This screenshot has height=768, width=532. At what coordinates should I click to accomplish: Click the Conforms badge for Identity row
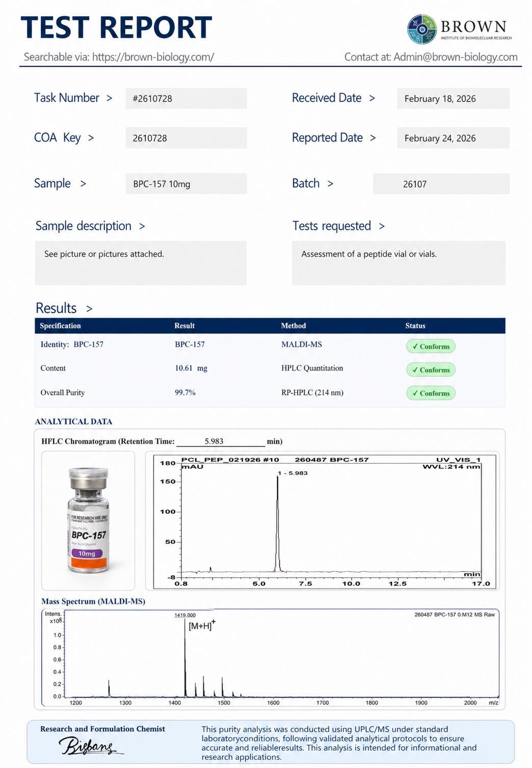coord(431,347)
